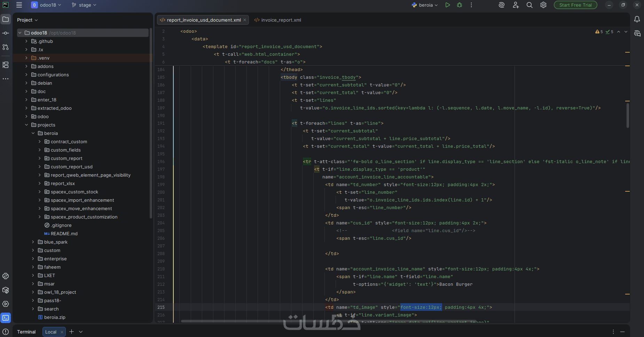This screenshot has height=337, width=644.
Task: Switch to invoice_report.xml tab
Action: click(281, 20)
